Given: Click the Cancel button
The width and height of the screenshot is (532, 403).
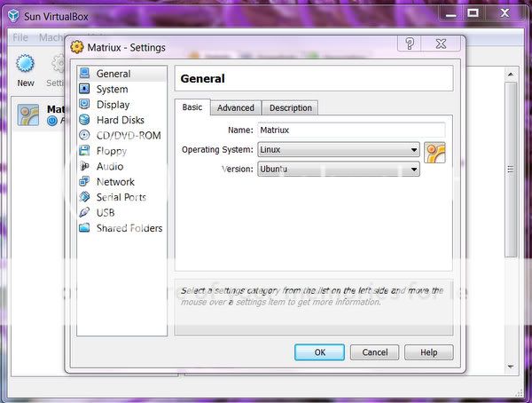Looking at the screenshot, I should click(x=374, y=352).
